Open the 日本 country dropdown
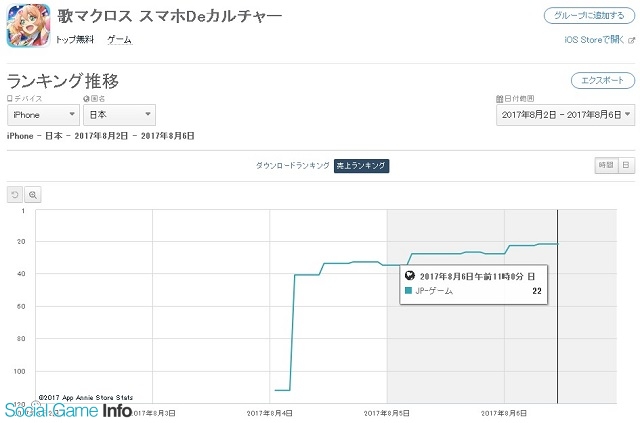Image resolution: width=640 pixels, height=423 pixels. coord(118,116)
